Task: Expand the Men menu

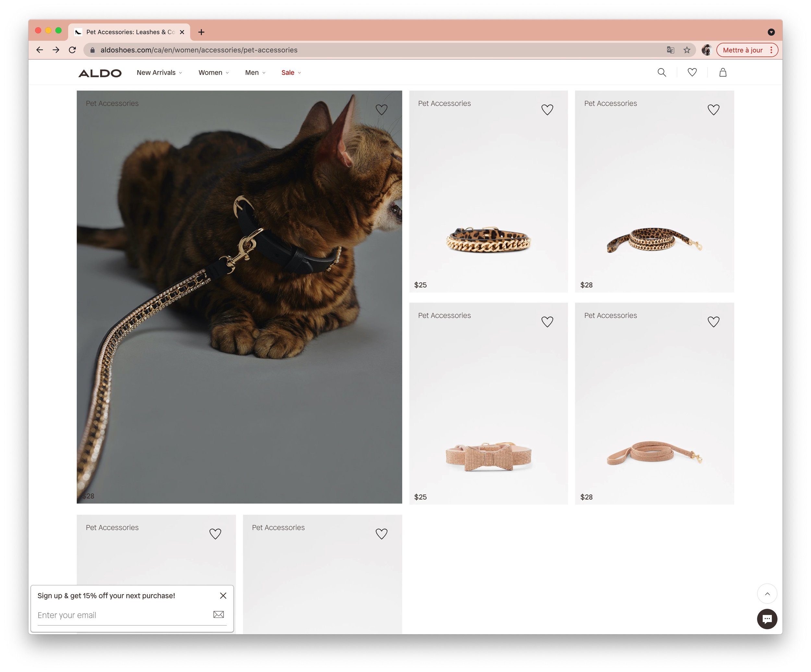Action: (255, 73)
